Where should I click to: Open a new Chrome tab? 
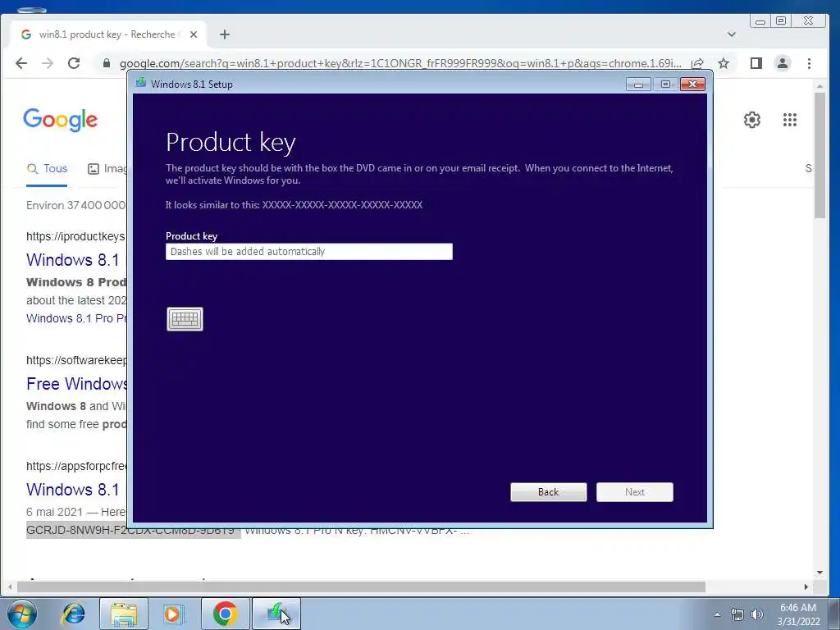coord(225,34)
